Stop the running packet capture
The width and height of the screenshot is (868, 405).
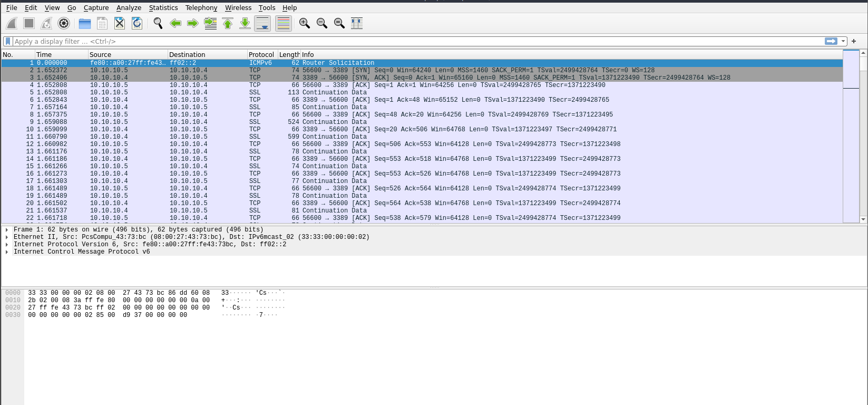[29, 23]
